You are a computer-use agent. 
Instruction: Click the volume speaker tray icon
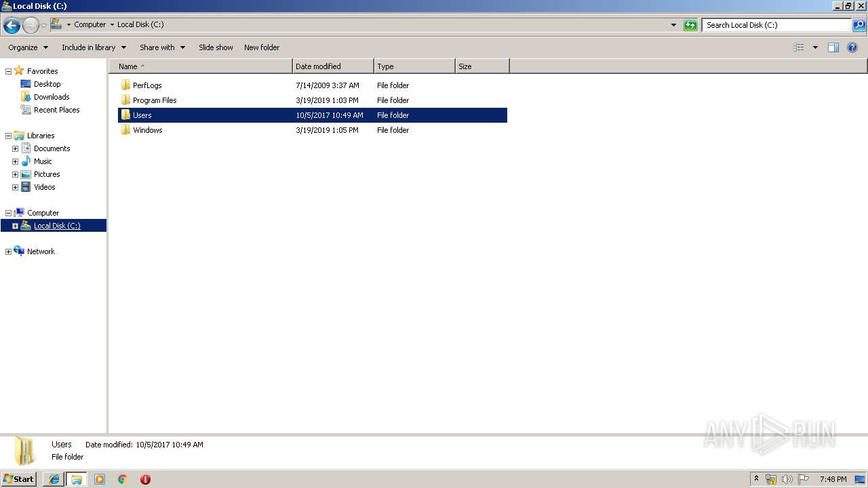(787, 479)
